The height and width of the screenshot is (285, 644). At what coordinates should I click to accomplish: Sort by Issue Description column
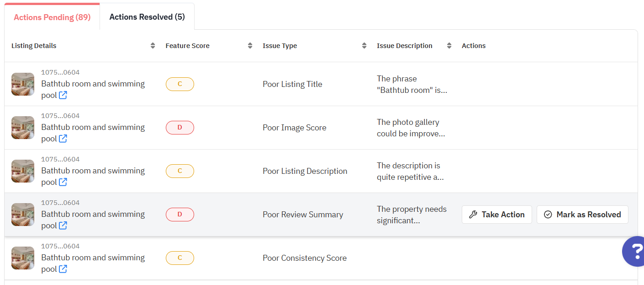pyautogui.click(x=449, y=46)
